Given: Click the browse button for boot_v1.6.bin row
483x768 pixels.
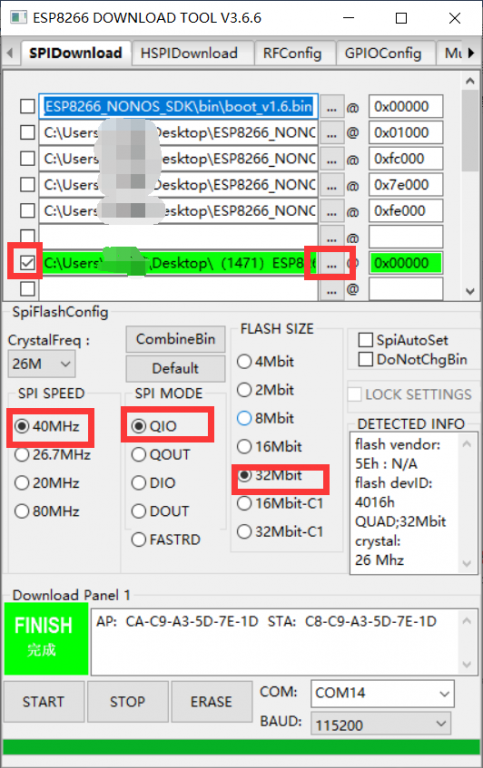Looking at the screenshot, I should [x=332, y=107].
